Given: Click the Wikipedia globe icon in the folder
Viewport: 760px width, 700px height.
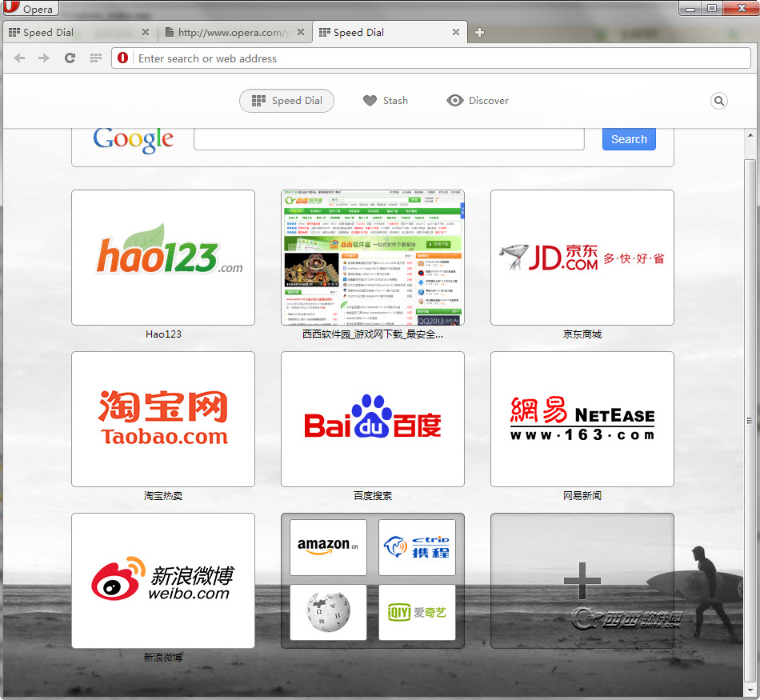Looking at the screenshot, I should coord(328,612).
